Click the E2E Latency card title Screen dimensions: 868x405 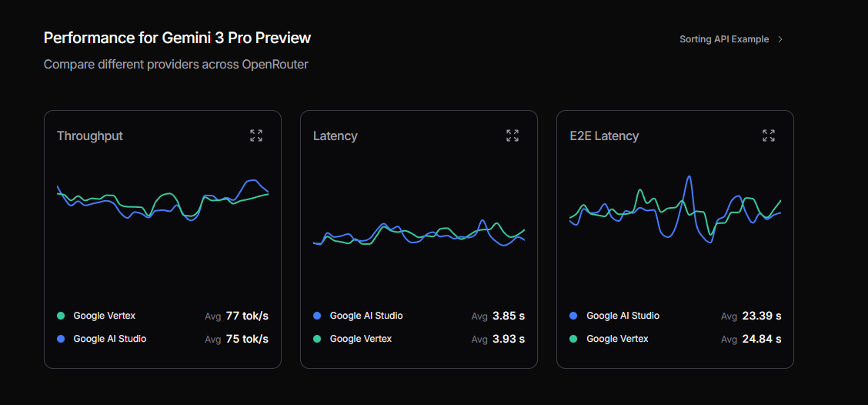[604, 136]
